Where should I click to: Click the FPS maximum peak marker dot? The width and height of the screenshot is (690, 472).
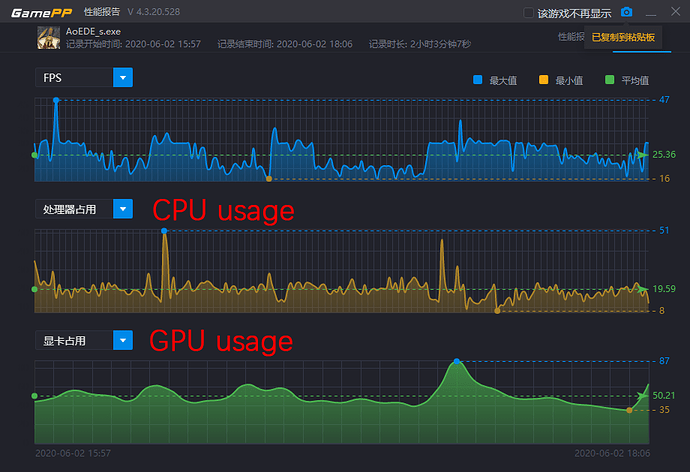click(x=56, y=100)
